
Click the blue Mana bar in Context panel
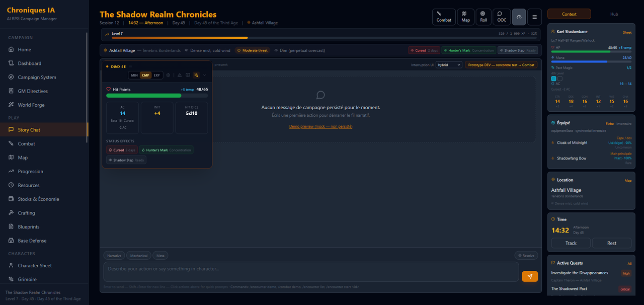591,62
